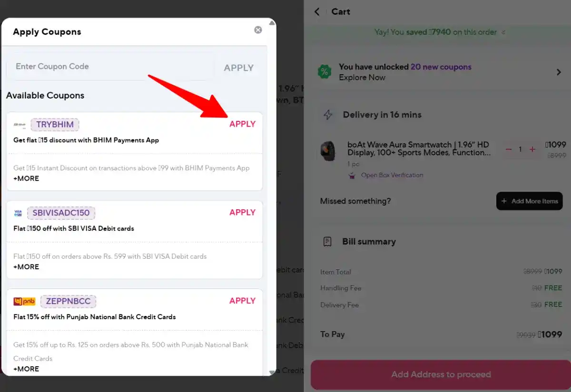Click the Add More Items button

[529, 201]
